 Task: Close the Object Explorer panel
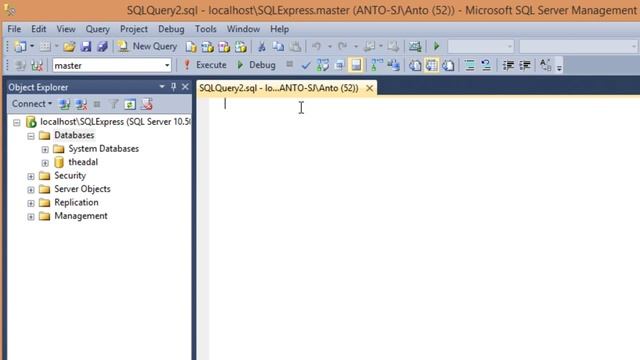coord(185,87)
